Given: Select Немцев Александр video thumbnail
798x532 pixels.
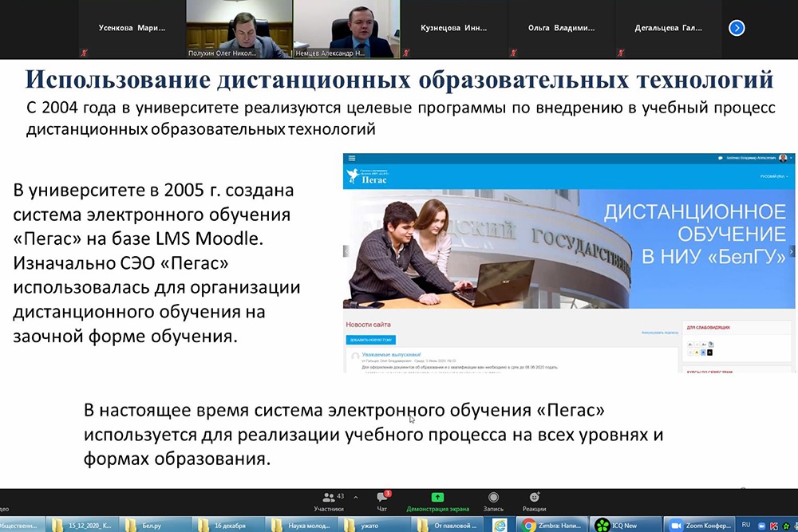Looking at the screenshot, I should [346, 30].
